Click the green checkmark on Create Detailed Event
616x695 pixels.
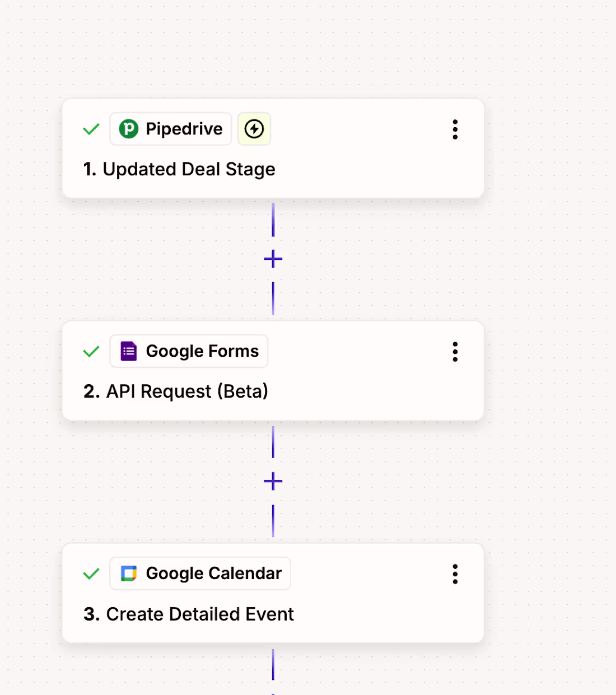91,573
